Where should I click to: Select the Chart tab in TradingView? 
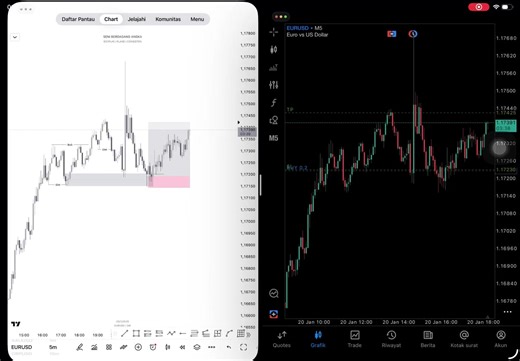(111, 19)
